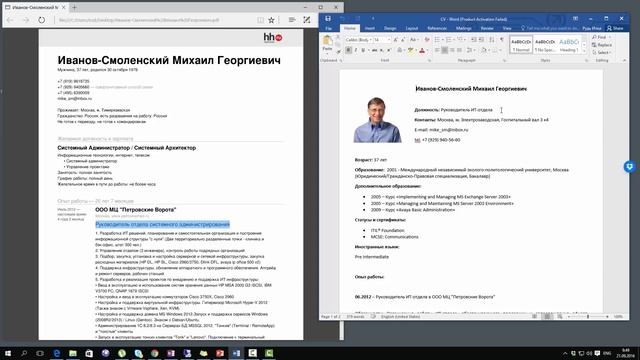Open the Change Case Aa dropdown

[413, 40]
